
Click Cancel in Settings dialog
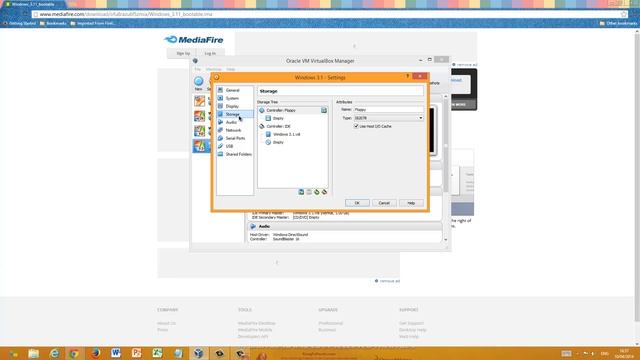pyautogui.click(x=384, y=203)
